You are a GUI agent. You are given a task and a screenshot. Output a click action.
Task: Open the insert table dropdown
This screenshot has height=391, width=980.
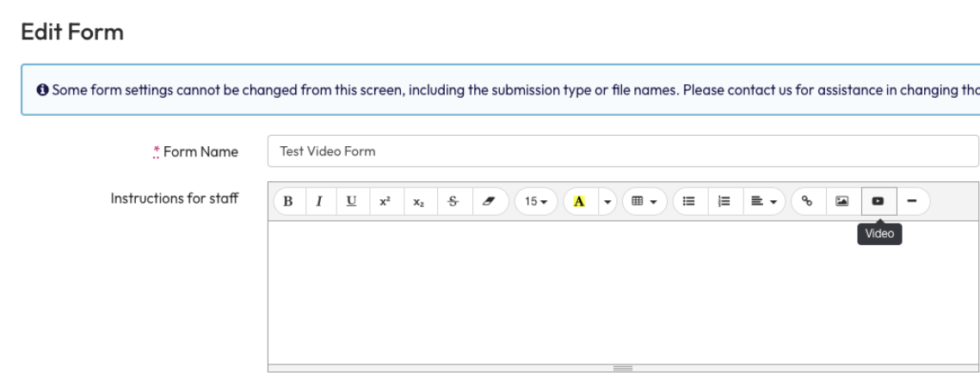(644, 201)
